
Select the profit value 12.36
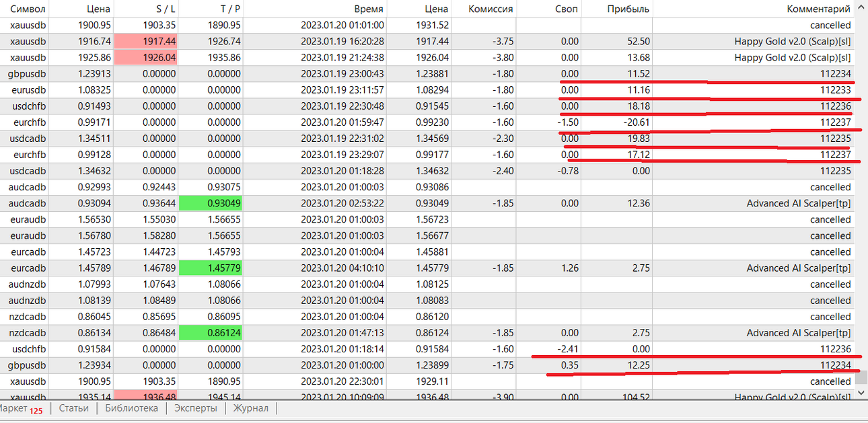tap(638, 203)
